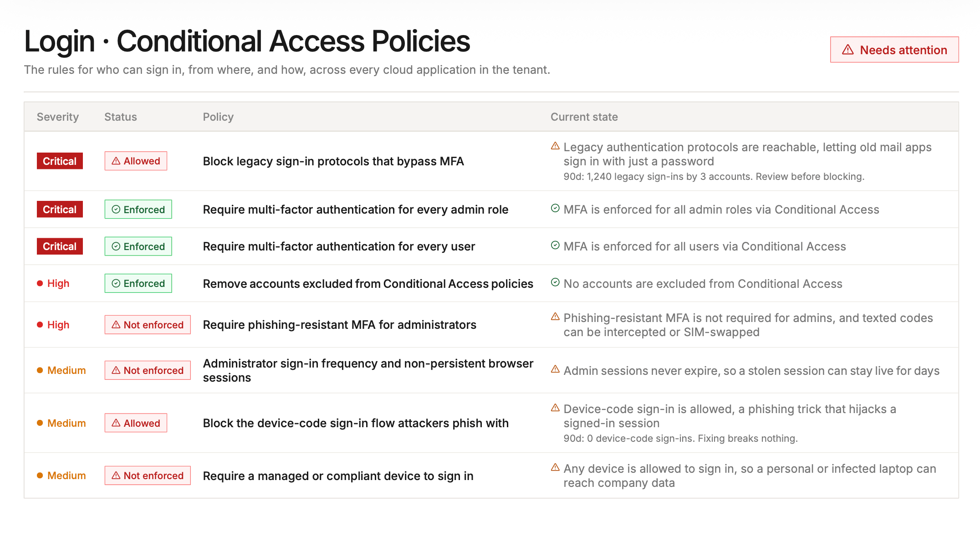Click warning icon beside Admin sessions never expire

pos(555,369)
